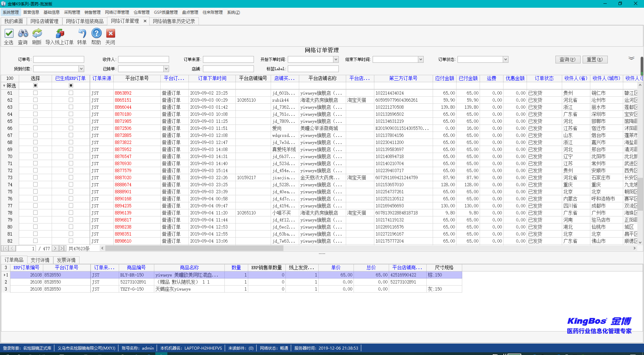
Task: Click the 导入线上订单 import icon
Action: point(60,34)
